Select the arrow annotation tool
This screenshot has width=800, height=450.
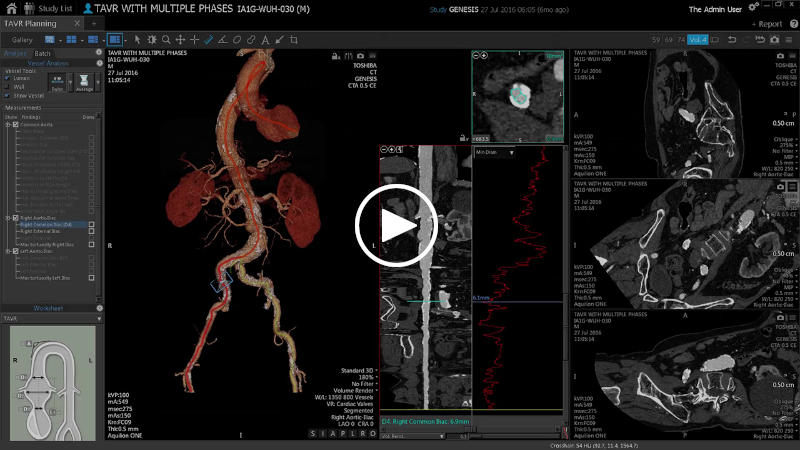tap(280, 40)
